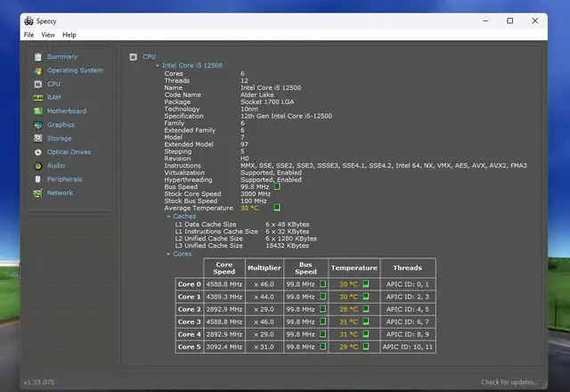The width and height of the screenshot is (570, 392).
Task: Open Motherboard via its board icon
Action: 38,111
